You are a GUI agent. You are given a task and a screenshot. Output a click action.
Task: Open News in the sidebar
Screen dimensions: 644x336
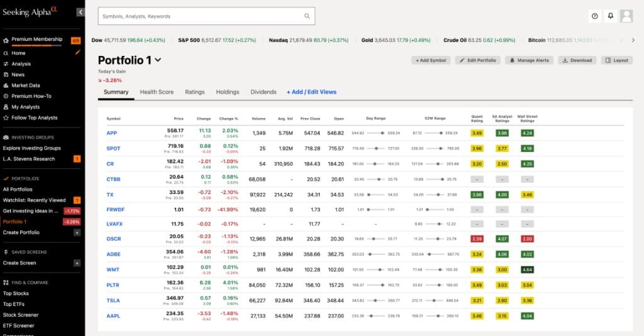point(18,75)
